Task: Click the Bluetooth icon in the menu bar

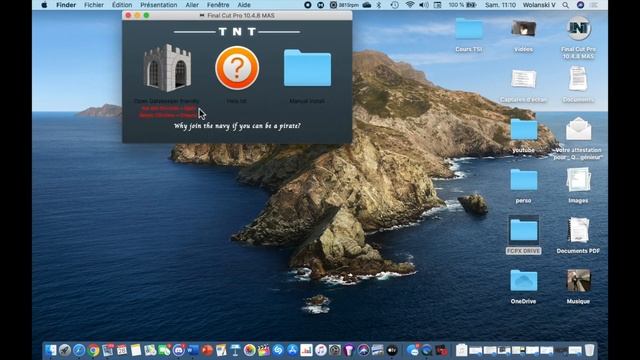Action: pos(379,5)
